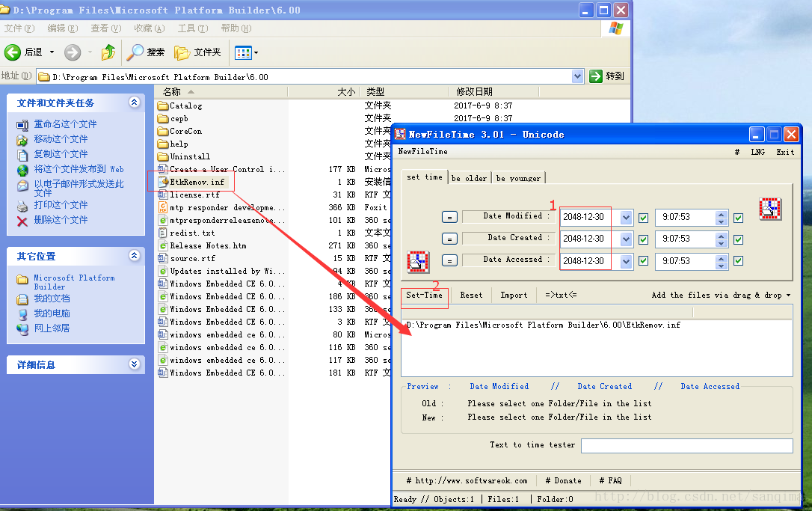The width and height of the screenshot is (812, 511).
Task: Switch to the 'be older' tab
Action: 469,178
